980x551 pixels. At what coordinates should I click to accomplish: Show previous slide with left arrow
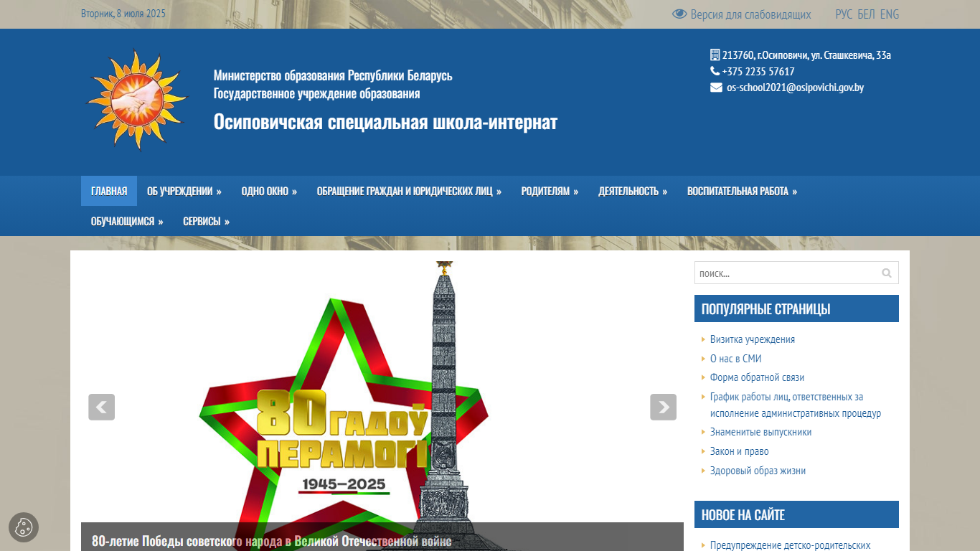[x=101, y=407]
